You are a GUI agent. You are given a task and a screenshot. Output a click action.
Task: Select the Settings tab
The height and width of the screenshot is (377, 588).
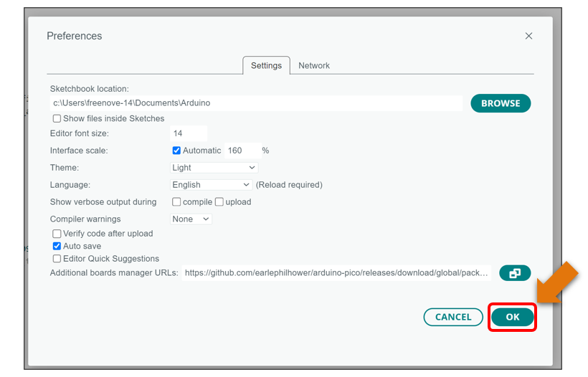[x=266, y=66]
